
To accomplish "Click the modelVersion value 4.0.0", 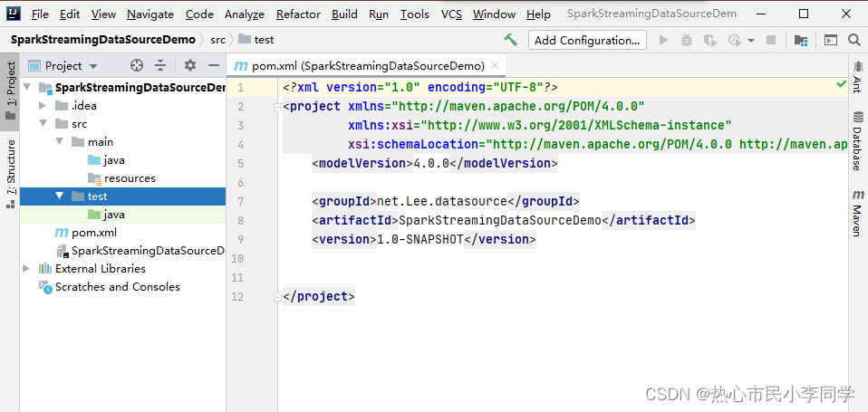I will tap(431, 164).
